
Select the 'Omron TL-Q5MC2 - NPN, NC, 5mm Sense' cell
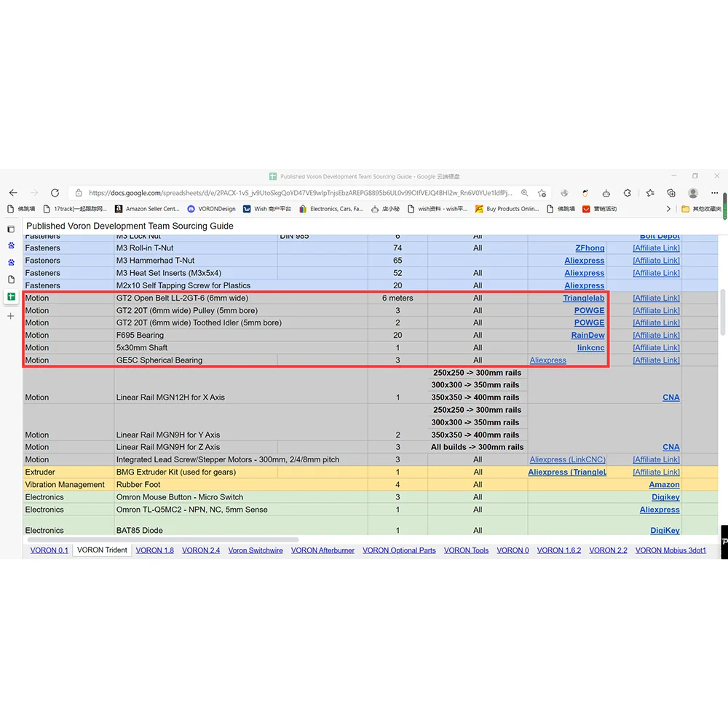tap(241, 510)
